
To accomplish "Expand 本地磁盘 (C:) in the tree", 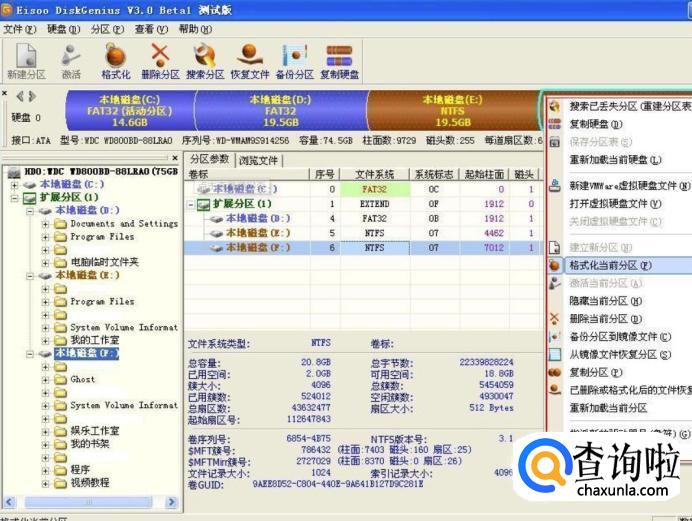I will click(15, 184).
